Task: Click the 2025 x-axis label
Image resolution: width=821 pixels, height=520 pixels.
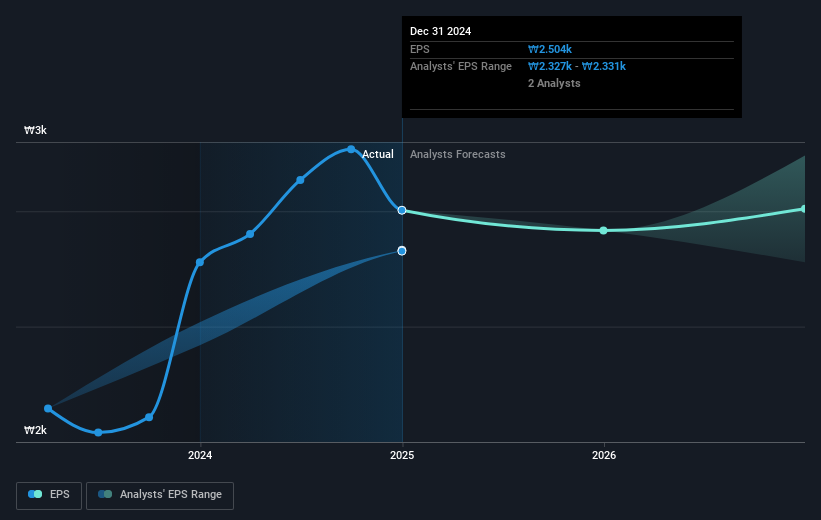Action: click(x=402, y=455)
